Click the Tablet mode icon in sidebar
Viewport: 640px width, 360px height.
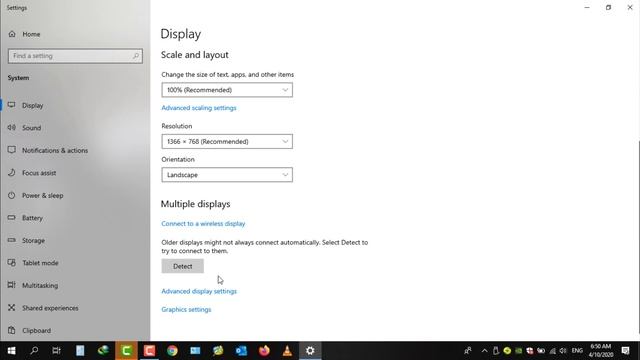[11, 262]
